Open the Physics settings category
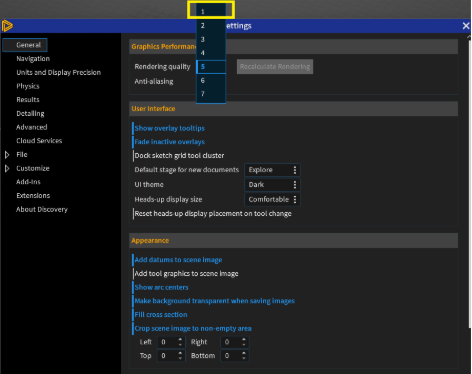This screenshot has width=472, height=374. click(x=28, y=86)
